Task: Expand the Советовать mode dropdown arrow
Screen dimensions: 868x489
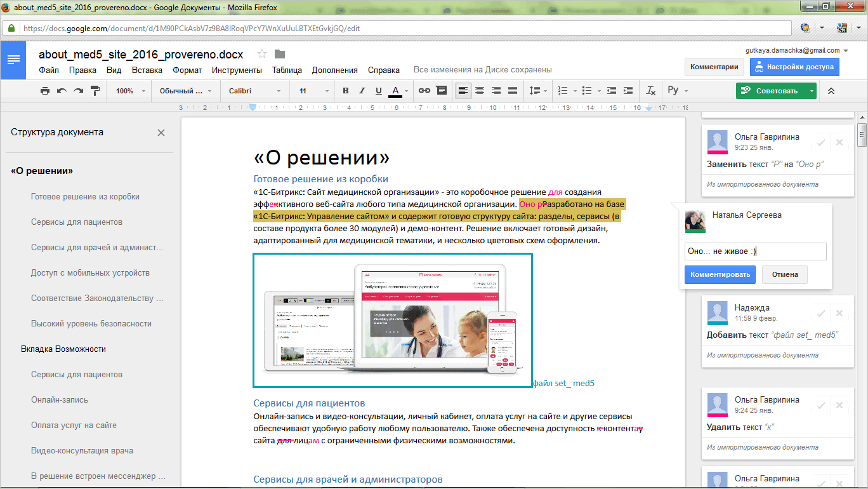Action: pyautogui.click(x=812, y=91)
